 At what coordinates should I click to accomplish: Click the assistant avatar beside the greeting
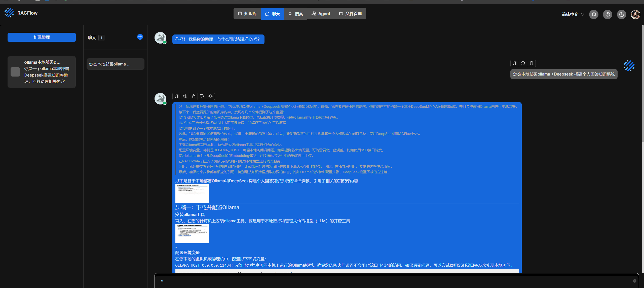pos(160,38)
